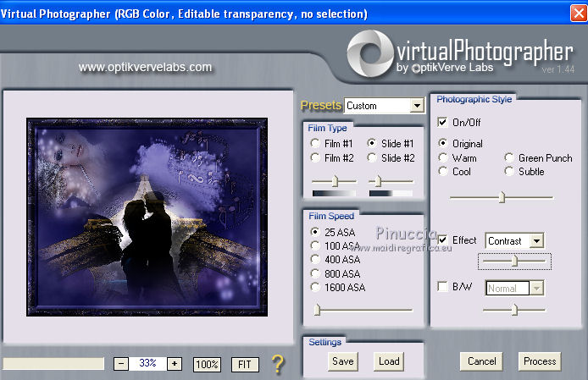This screenshot has width=588, height=380.
Task: Select Green Punch photographic style
Action: [x=509, y=157]
